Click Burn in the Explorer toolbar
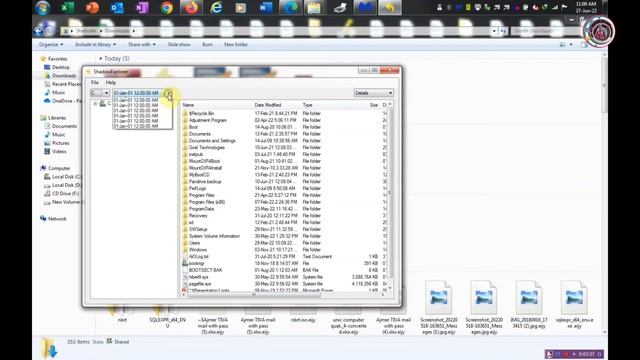The image size is (640, 360). coord(207,44)
